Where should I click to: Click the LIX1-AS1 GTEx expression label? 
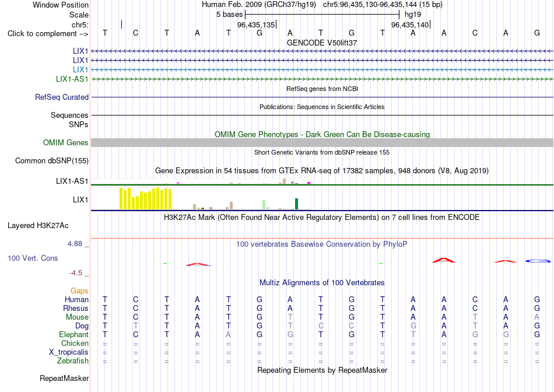click(72, 181)
